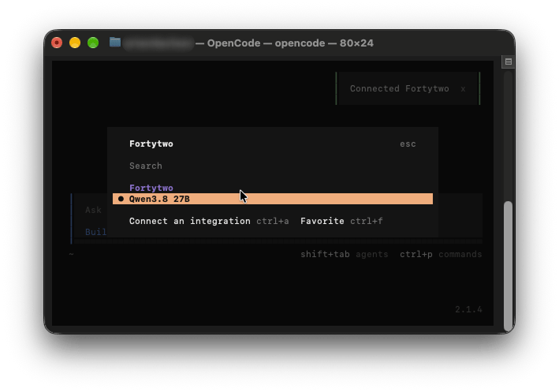Close the Connected Fortytwo notification
The width and height of the screenshot is (559, 392).
463,89
